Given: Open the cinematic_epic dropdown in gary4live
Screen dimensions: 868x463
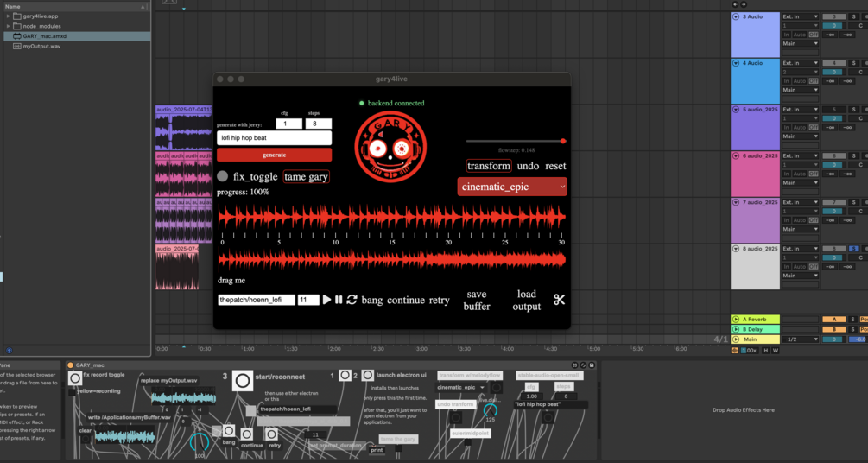Looking at the screenshot, I should click(x=513, y=187).
